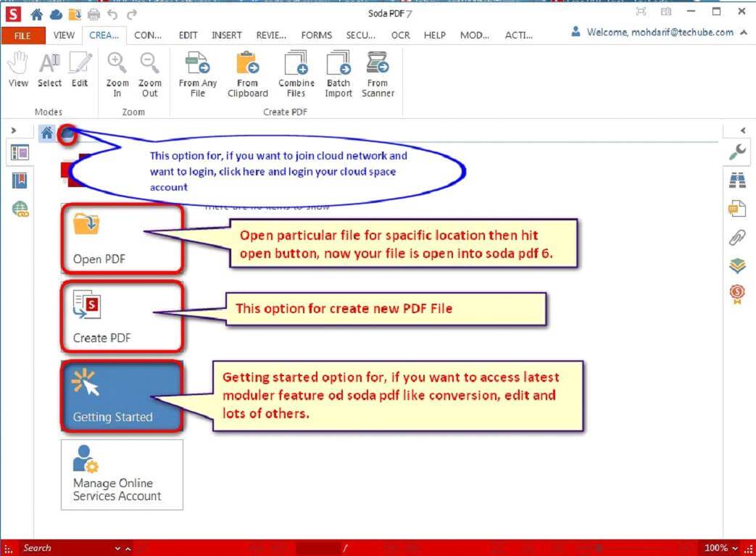Open the binoculars search panel
Screen dimensions: 756x556
point(737,181)
